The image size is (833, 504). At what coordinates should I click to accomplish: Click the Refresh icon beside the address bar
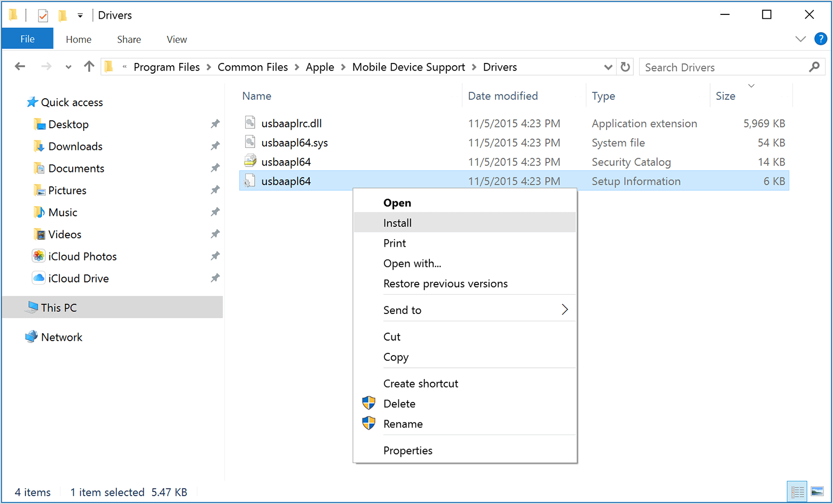point(625,67)
